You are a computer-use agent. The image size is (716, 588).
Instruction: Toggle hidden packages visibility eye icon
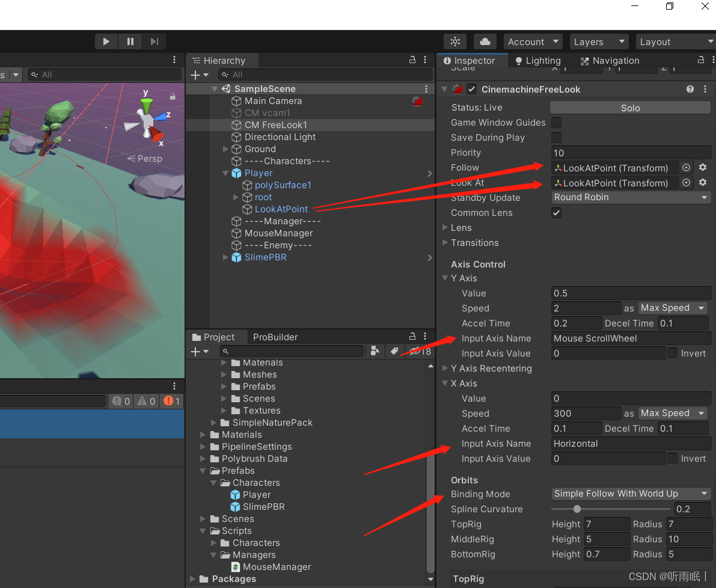coord(419,351)
